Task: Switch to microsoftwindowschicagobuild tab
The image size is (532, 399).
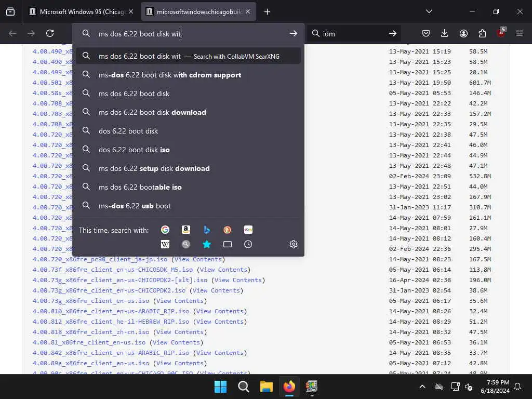Action: pyautogui.click(x=198, y=12)
